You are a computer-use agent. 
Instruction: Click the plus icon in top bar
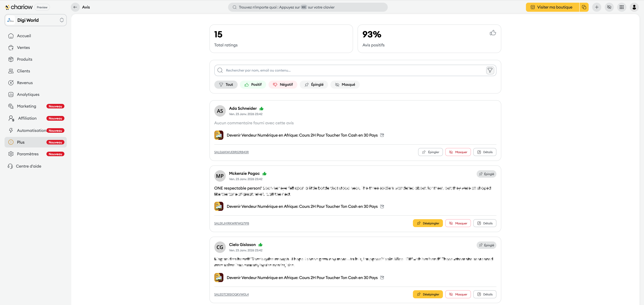(597, 7)
